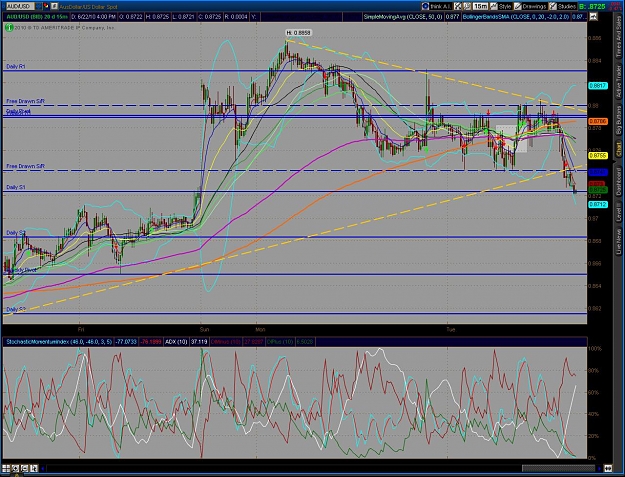Click the symbol description icon button
Screen dimensions: 625x477
pos(54,6)
